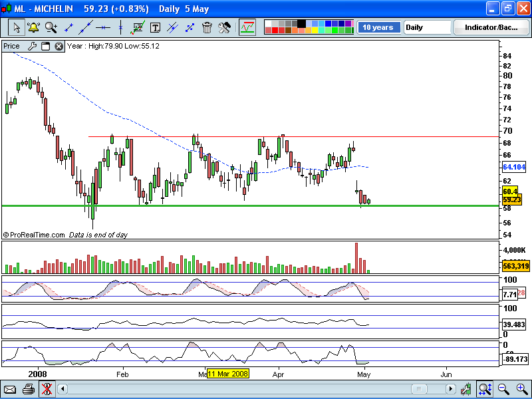The width and height of the screenshot is (532, 399).
Task: Click the -89.173 indicator value label
Action: click(x=515, y=359)
